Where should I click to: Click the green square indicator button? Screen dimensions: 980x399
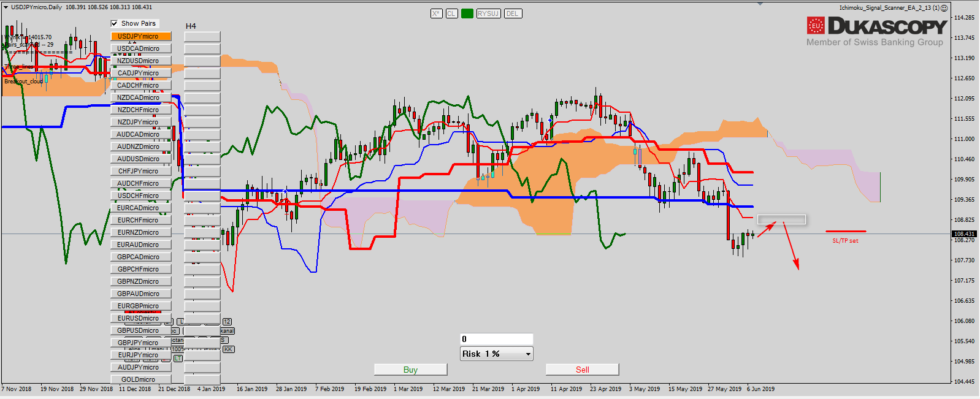point(467,13)
